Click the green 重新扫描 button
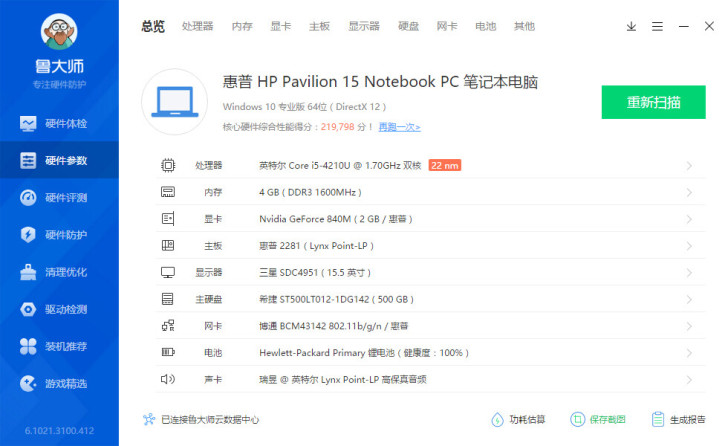Image resolution: width=728 pixels, height=446 pixels. (x=653, y=102)
